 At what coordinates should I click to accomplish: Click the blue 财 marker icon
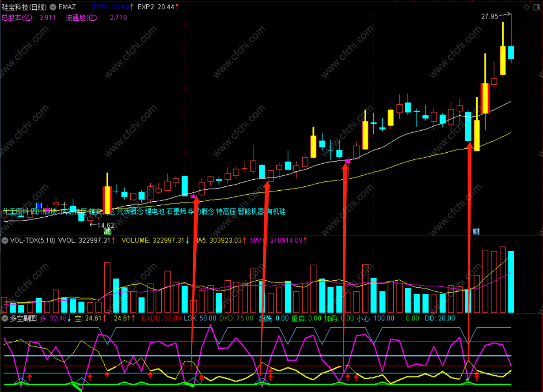click(476, 231)
